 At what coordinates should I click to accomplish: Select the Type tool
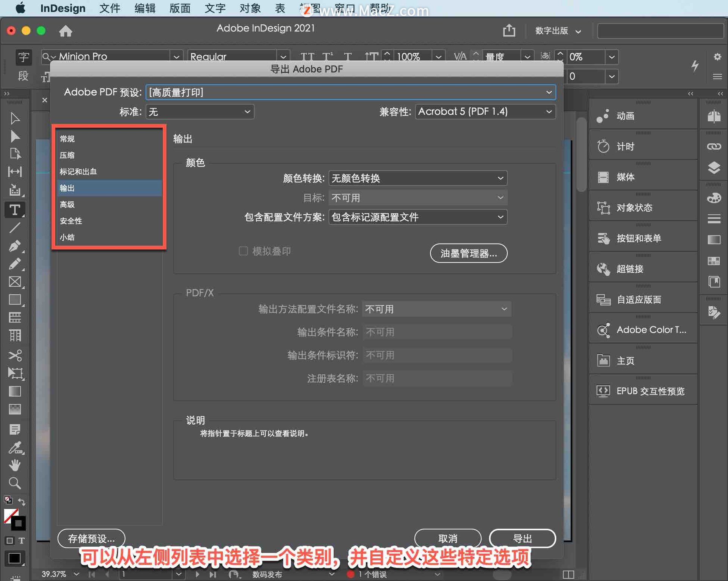tap(15, 210)
